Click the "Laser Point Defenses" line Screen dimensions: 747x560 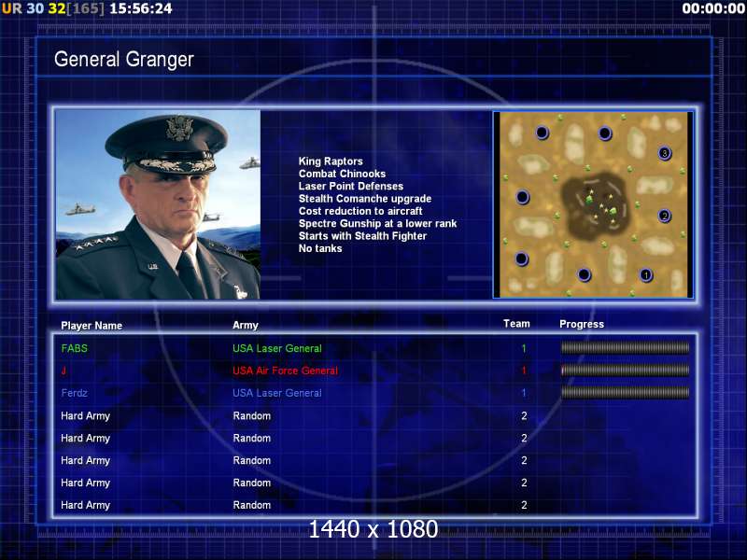[351, 186]
